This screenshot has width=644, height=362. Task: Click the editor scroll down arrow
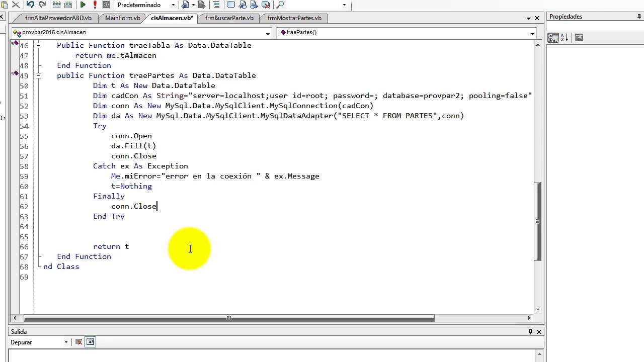click(538, 310)
